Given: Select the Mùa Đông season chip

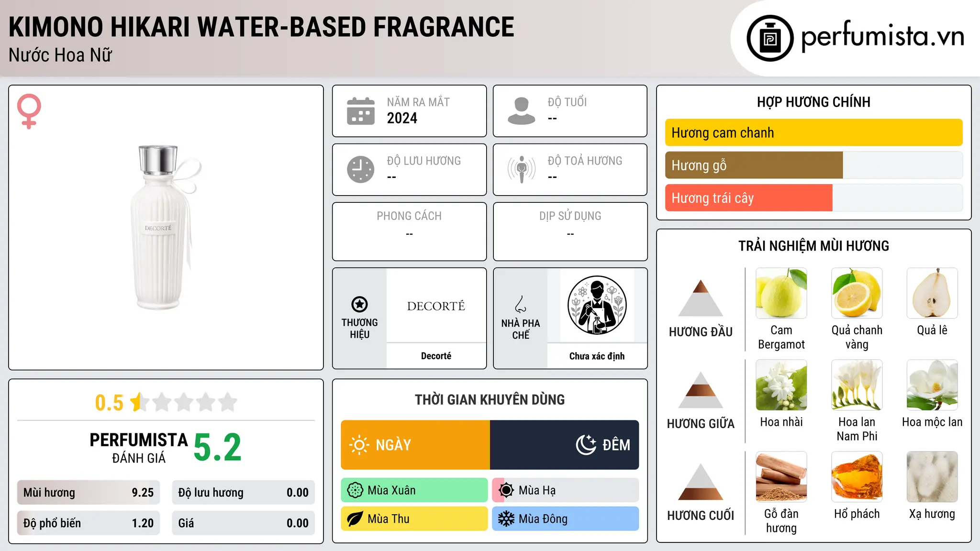Looking at the screenshot, I should (566, 519).
